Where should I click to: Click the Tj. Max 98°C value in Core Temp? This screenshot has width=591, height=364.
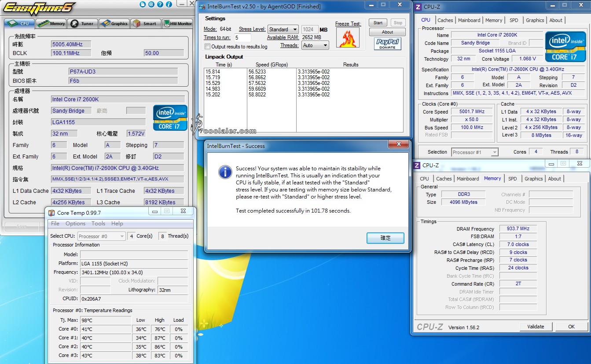click(x=106, y=320)
